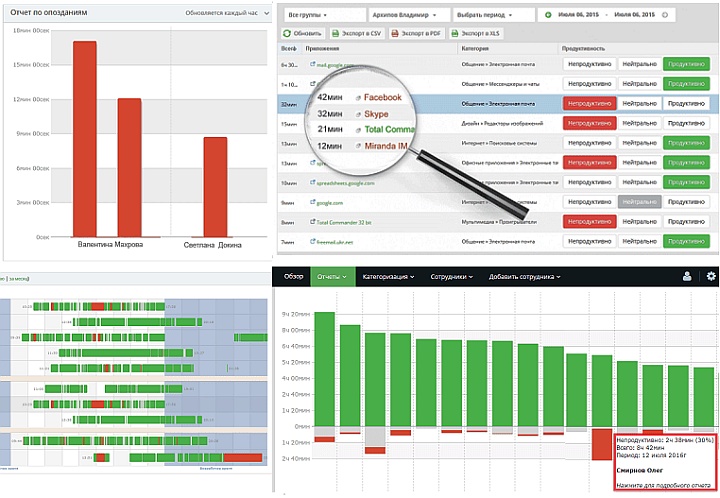Click the external link icon beside spreadsheets.google.com
This screenshot has height=498, width=720.
point(313,183)
